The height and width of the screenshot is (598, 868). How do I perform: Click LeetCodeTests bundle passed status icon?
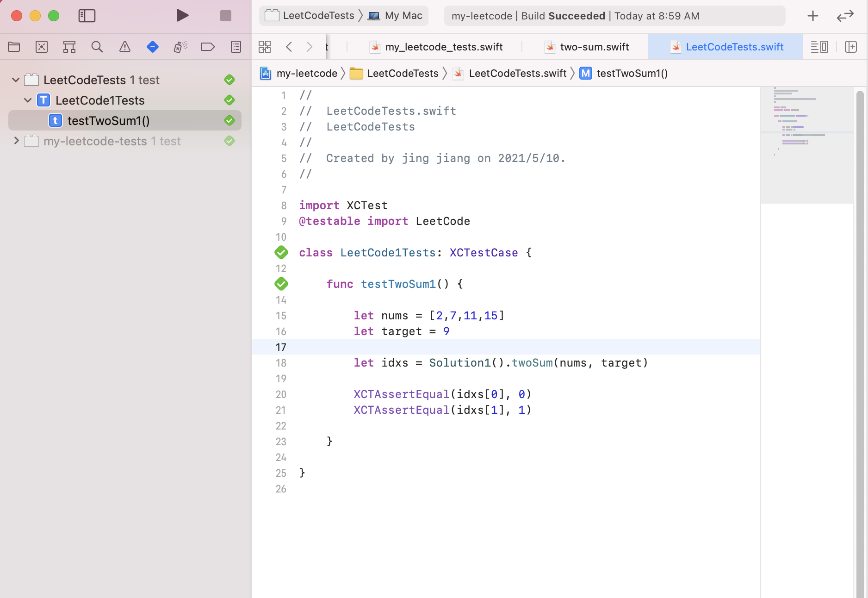229,80
